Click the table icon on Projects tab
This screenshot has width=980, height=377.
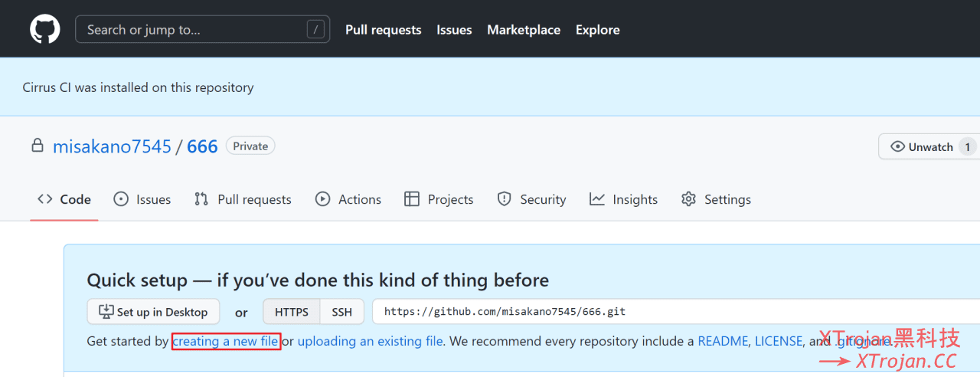point(412,199)
